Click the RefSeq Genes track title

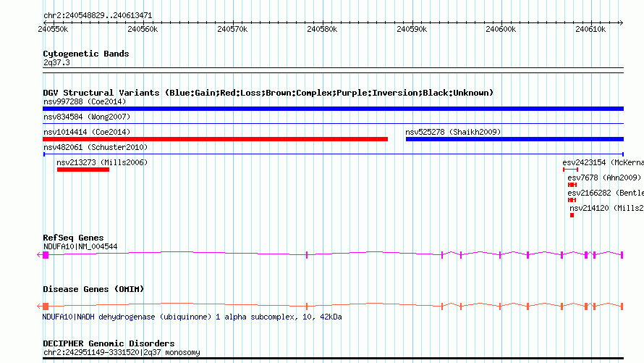[73, 238]
